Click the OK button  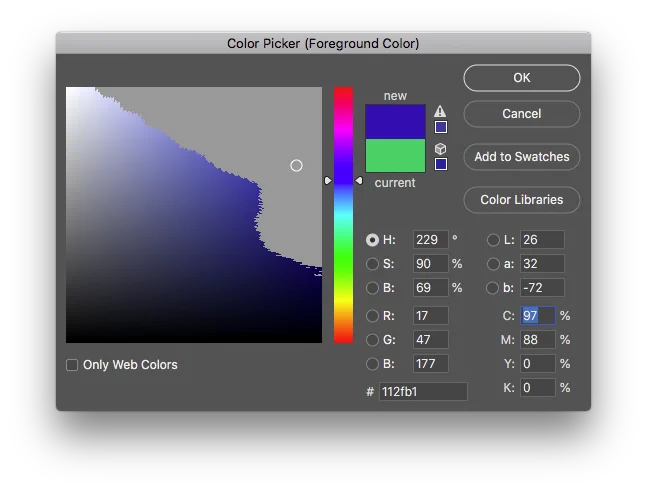point(522,78)
